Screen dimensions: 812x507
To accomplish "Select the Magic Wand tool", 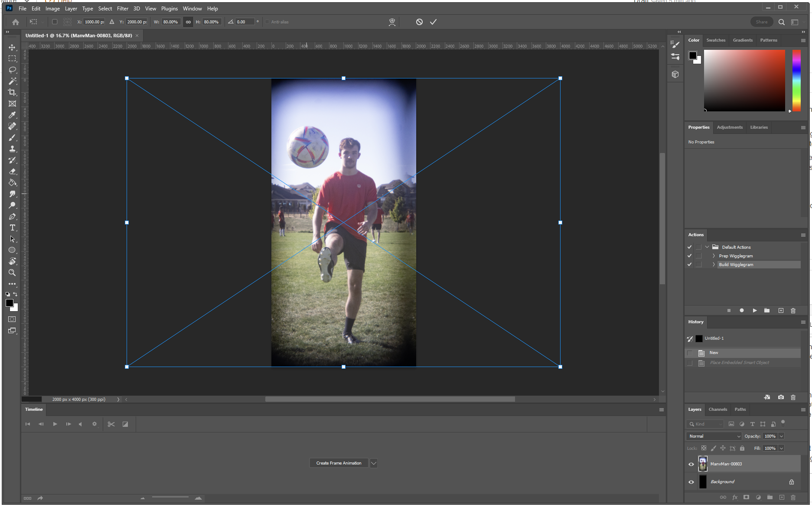I will point(12,81).
